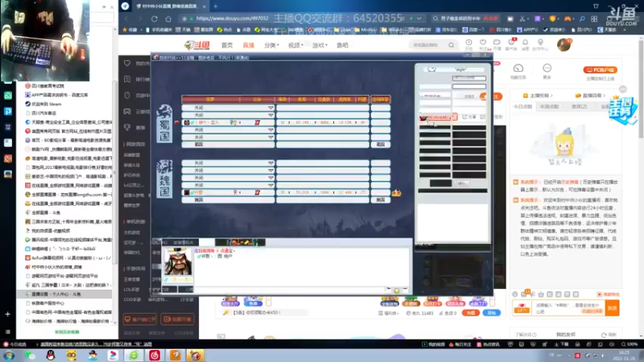Open the 直播 menu in the Douyu navigation
Viewport: 644px width, 362px height.
point(249,45)
